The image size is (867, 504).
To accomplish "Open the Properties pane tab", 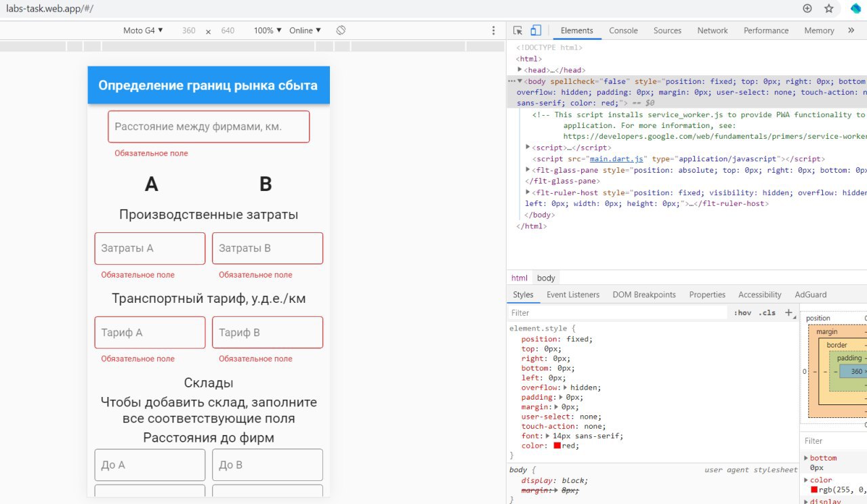I will 707,295.
